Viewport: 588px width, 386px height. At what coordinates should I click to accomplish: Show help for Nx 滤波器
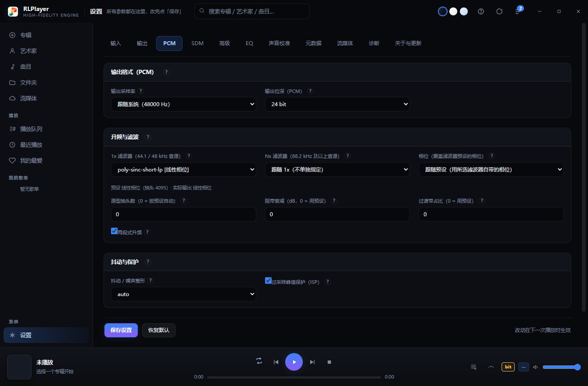point(348,156)
